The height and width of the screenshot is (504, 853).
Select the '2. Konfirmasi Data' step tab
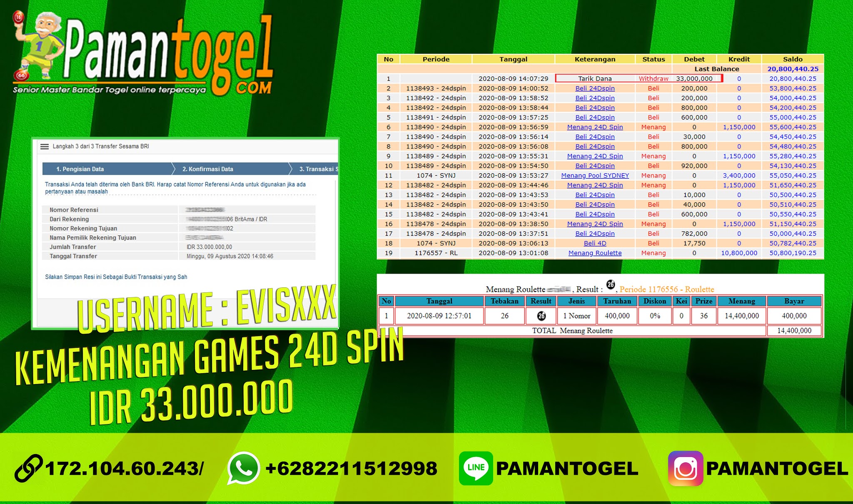point(207,169)
